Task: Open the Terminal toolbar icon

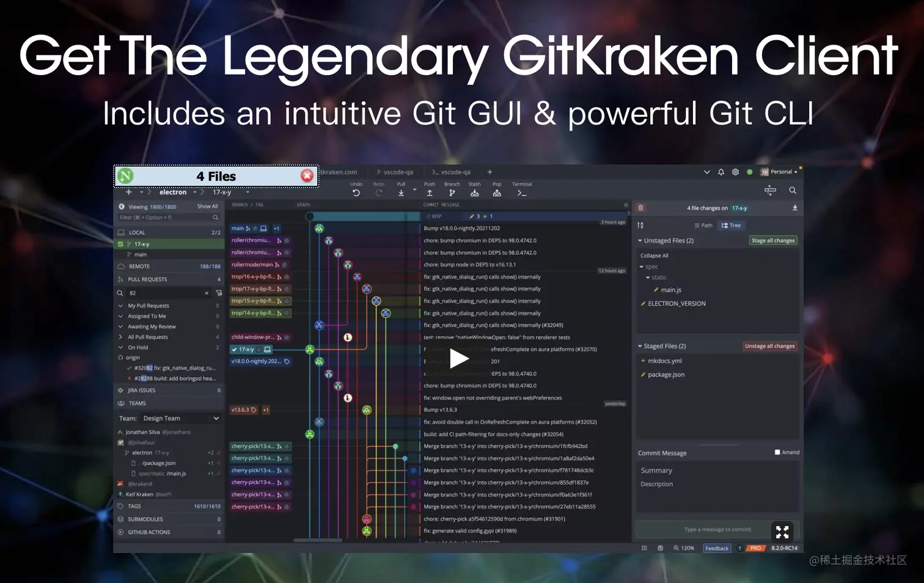Action: coord(521,193)
